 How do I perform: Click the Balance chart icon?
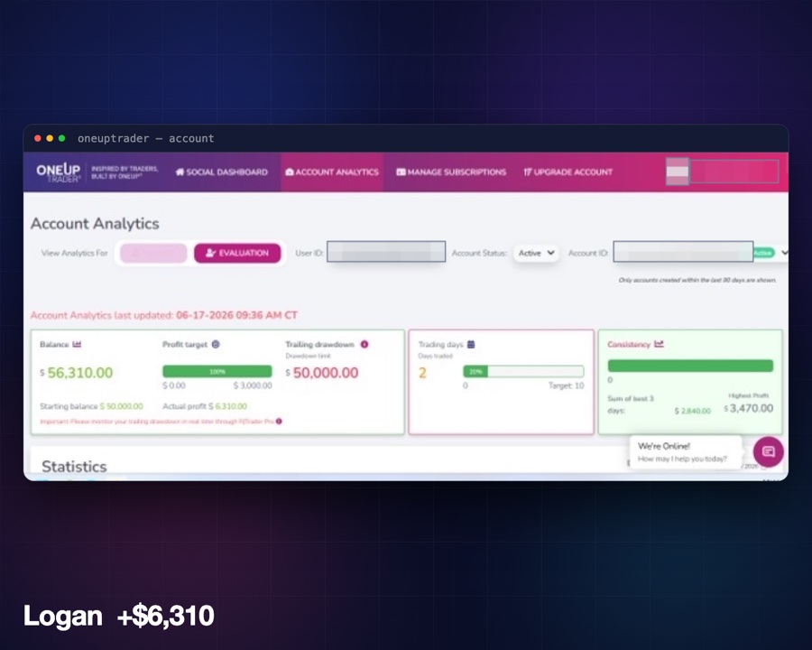point(77,344)
